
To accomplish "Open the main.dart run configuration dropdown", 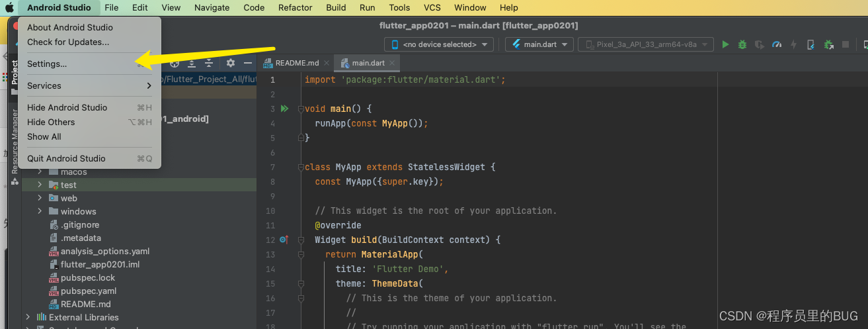I will pos(539,44).
